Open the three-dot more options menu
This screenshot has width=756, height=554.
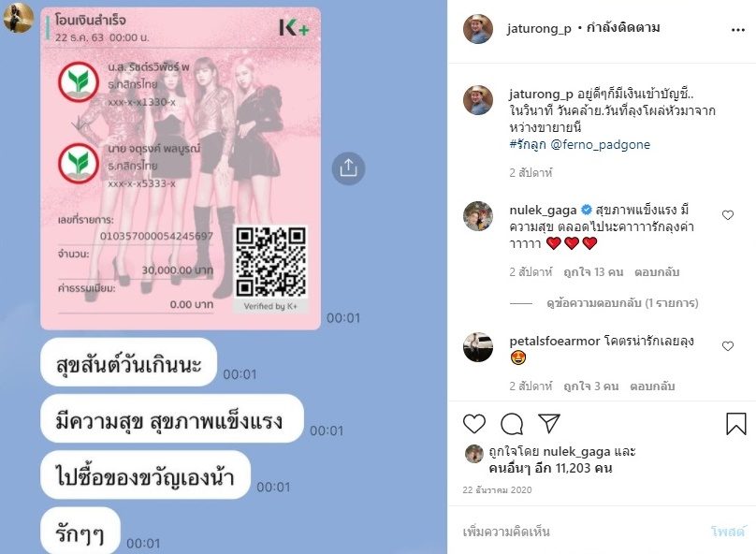click(738, 30)
